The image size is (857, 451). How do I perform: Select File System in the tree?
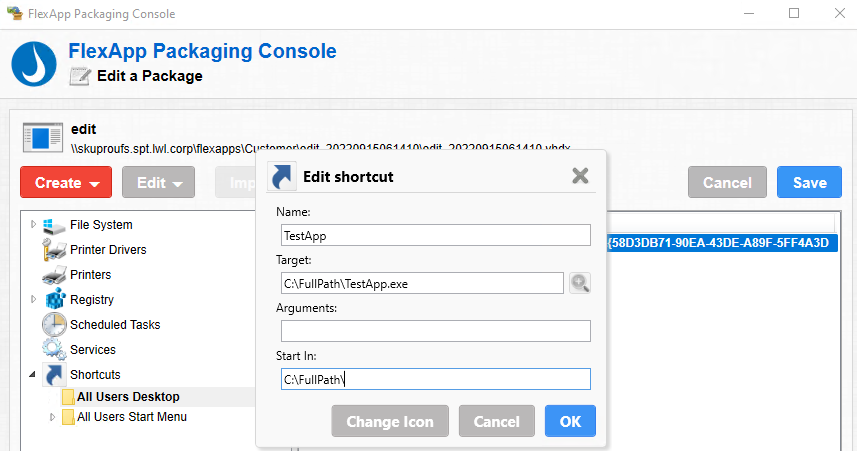pyautogui.click(x=101, y=225)
